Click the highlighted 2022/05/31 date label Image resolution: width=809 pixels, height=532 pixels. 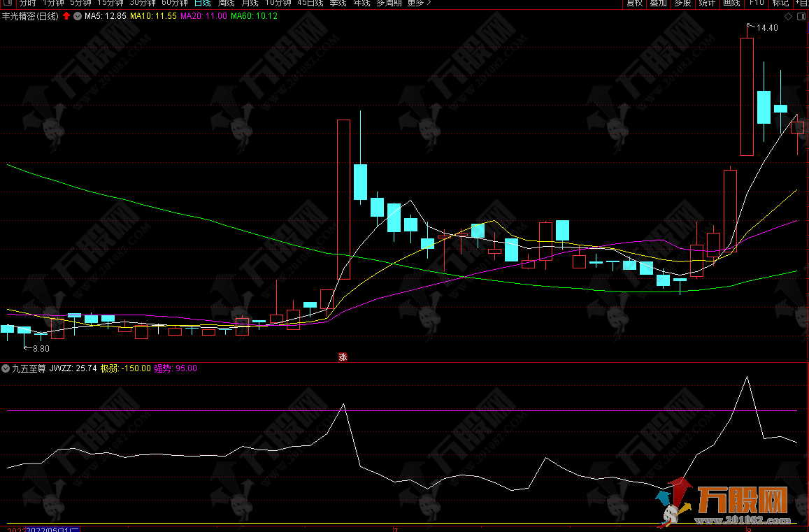tap(52, 529)
